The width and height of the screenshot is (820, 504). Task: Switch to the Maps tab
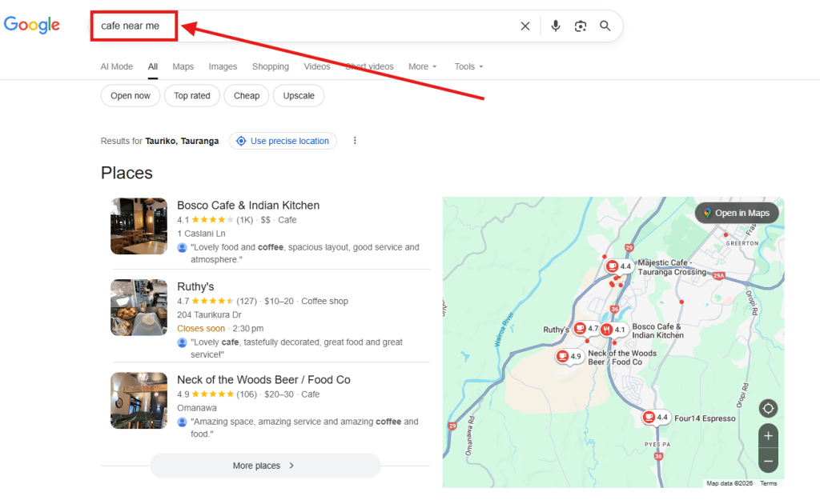pos(183,66)
